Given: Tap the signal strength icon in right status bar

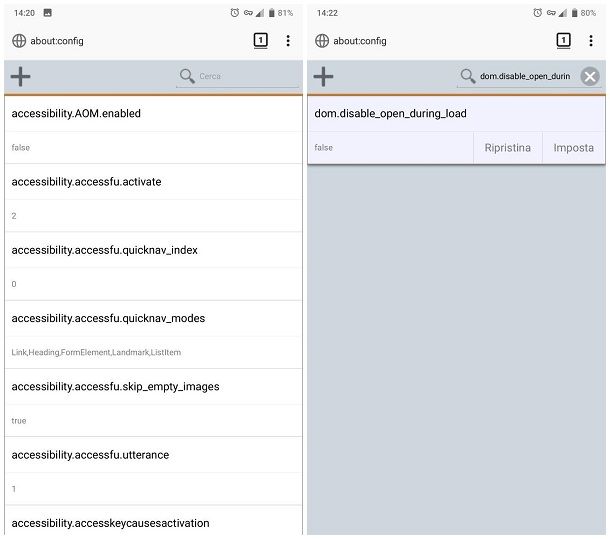Looking at the screenshot, I should pos(563,13).
